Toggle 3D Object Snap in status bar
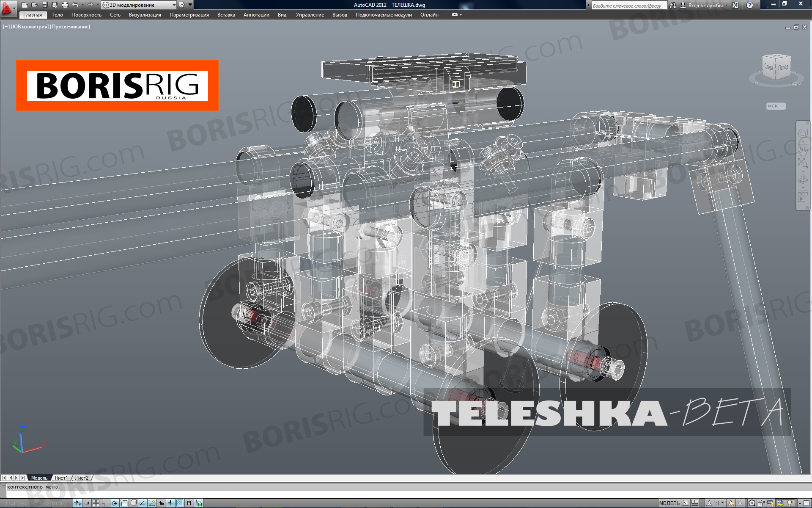812x508 pixels. click(133, 503)
